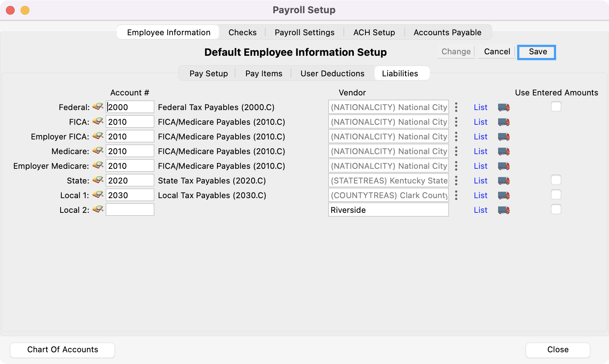Screen dimensions: 609x364
Task: Click the truck icon in the State row
Action: click(x=504, y=181)
